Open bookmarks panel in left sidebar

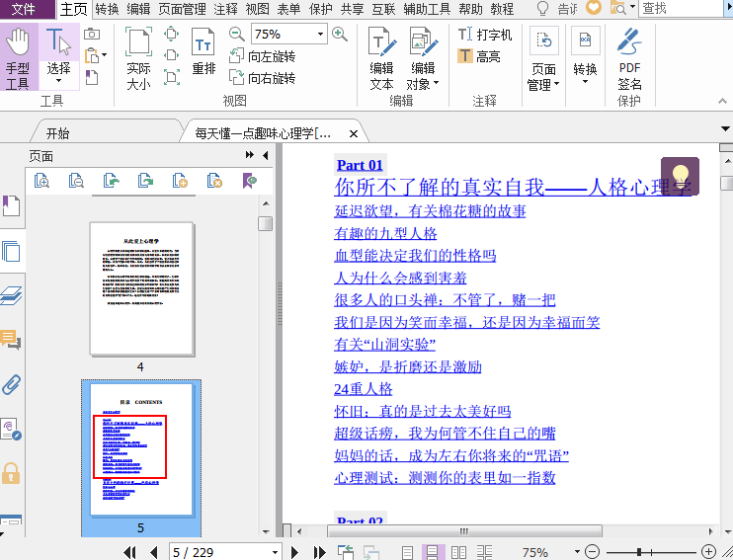pos(11,205)
